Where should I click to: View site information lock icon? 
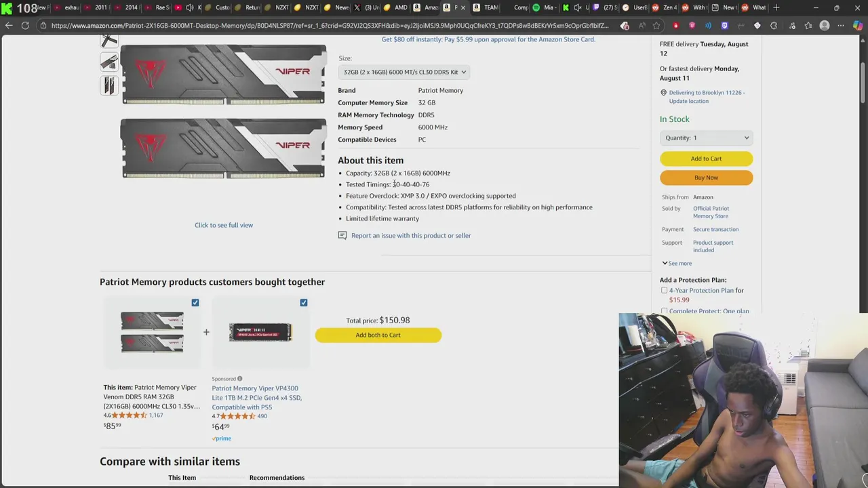(43, 26)
